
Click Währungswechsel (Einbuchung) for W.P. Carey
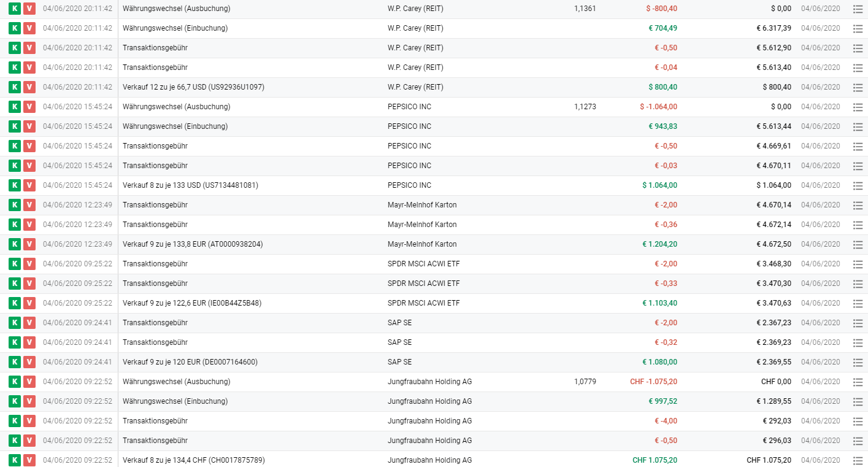point(175,28)
